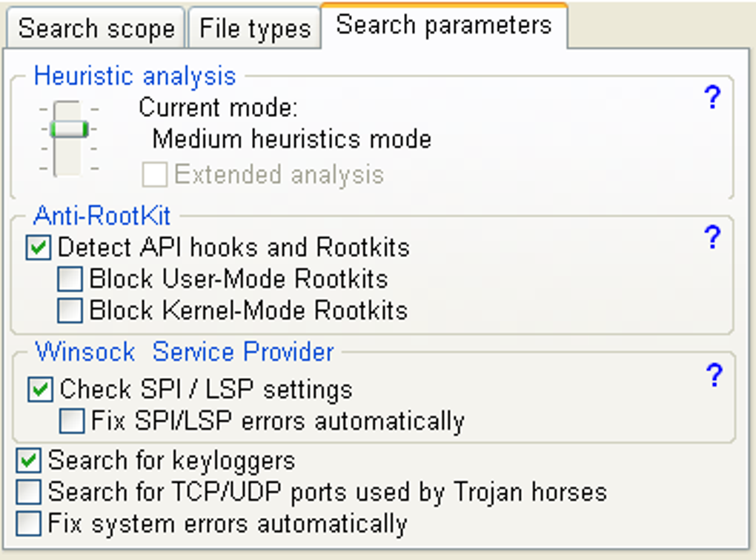Check Fix system errors automatically

29,524
